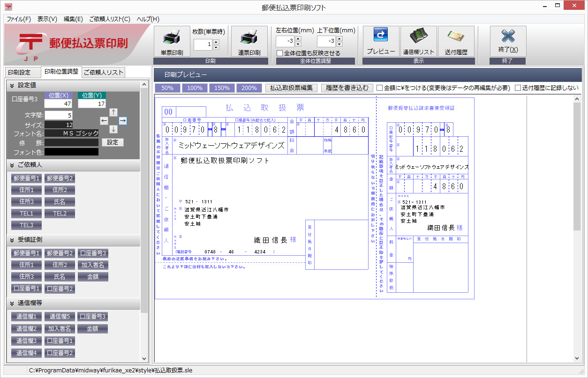Viewport: 588px width, 378px height.
Task: Select the 通信欄5 item
Action: (60, 317)
